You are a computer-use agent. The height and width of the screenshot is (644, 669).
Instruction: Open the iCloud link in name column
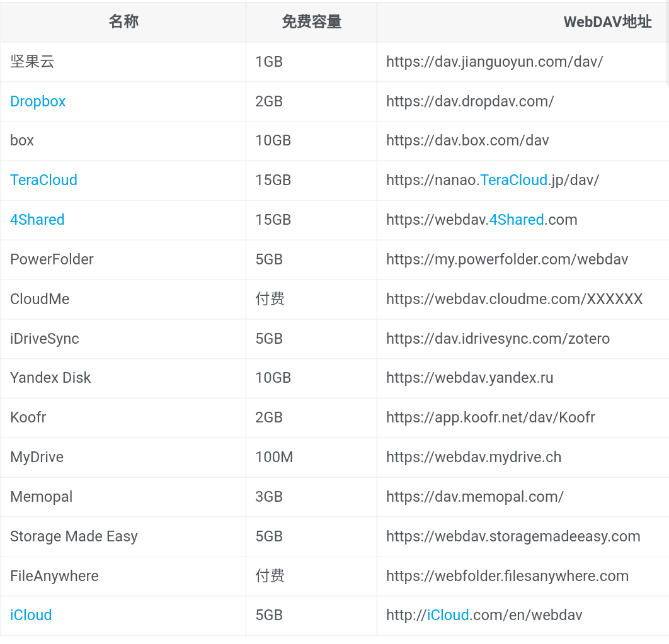[31, 615]
